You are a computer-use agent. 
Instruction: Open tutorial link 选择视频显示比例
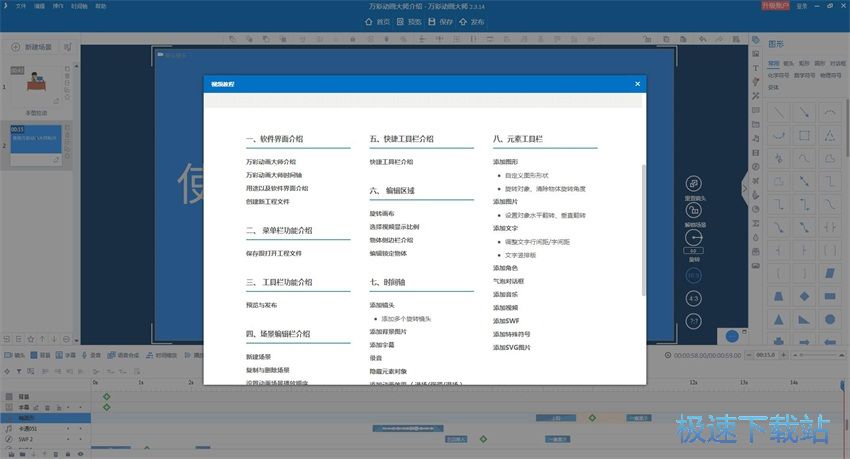(x=394, y=227)
